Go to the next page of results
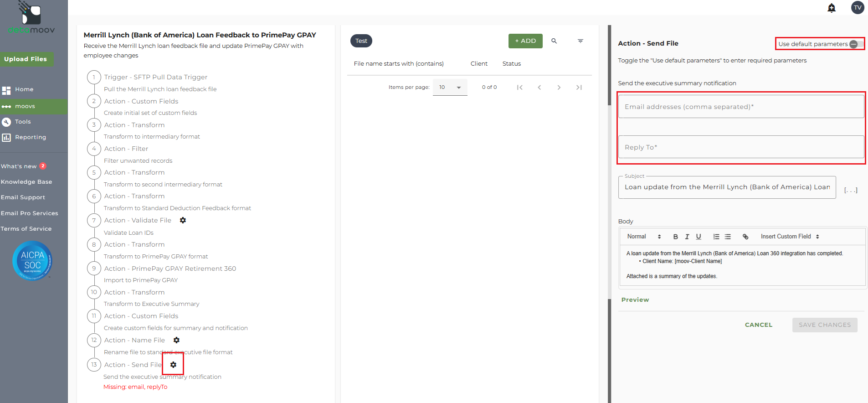 559,87
